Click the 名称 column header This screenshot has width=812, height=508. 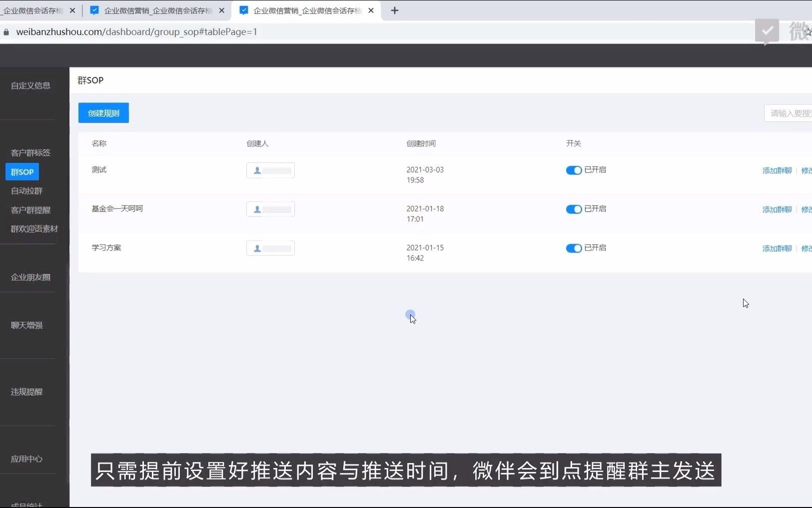click(99, 143)
